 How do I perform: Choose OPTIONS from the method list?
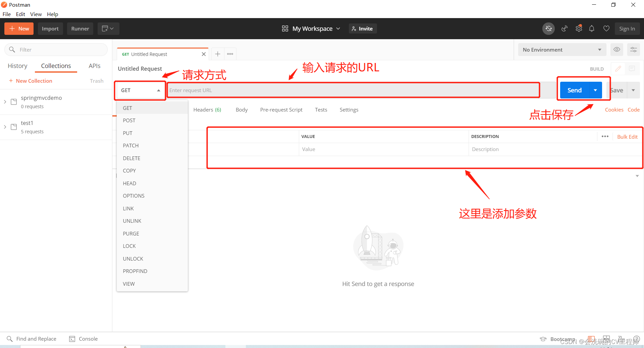pyautogui.click(x=152, y=196)
